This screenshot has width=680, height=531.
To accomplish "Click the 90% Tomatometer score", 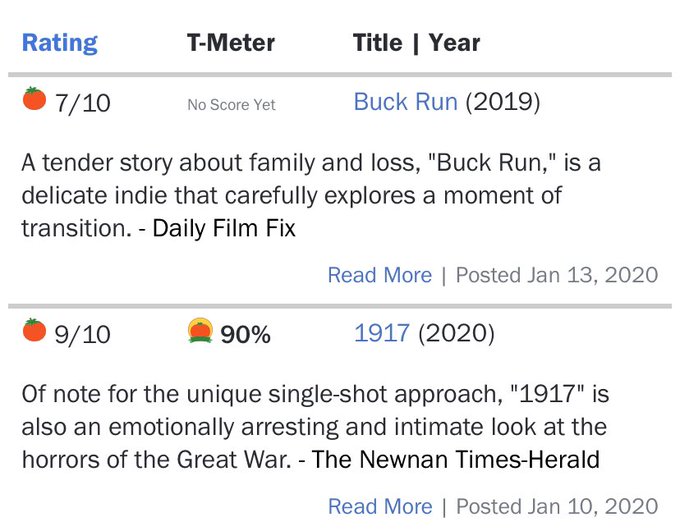I will 245,334.
